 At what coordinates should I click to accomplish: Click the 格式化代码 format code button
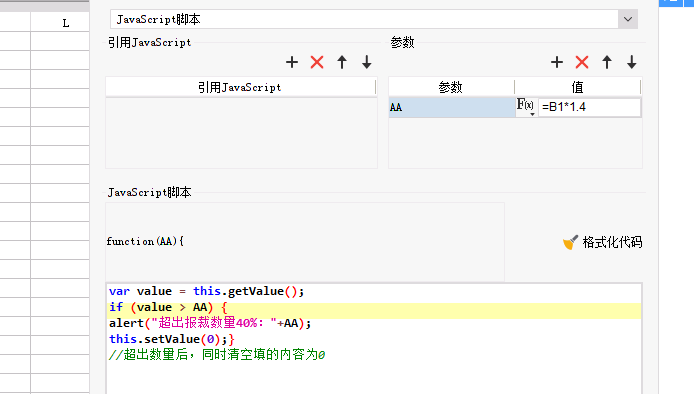coord(602,242)
